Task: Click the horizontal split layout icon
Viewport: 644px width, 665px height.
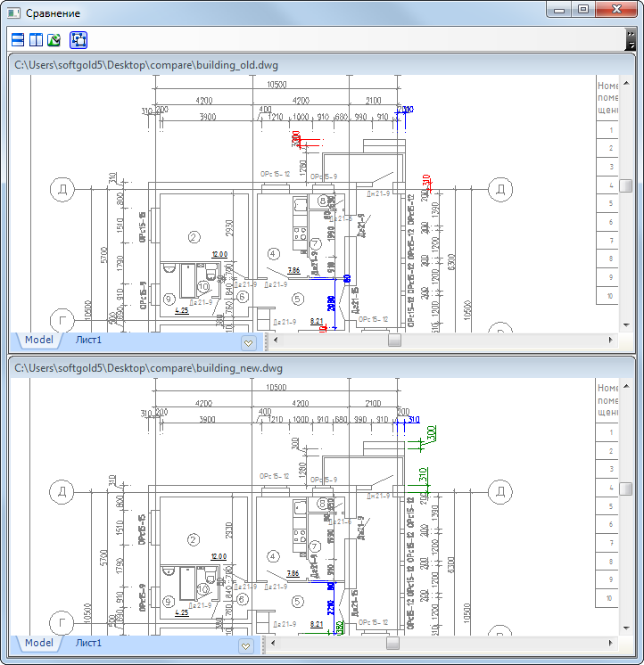Action: click(18, 40)
